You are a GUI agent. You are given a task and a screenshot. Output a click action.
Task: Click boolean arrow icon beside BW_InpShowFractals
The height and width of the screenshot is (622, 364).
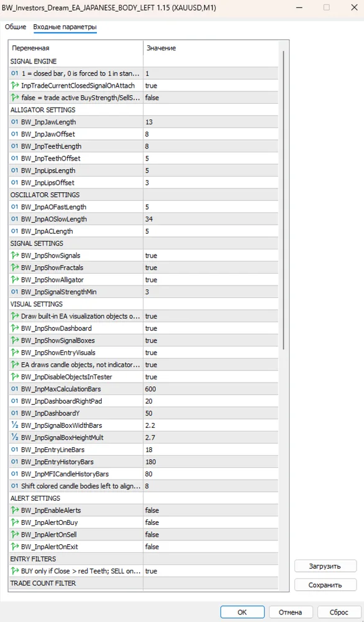click(15, 267)
